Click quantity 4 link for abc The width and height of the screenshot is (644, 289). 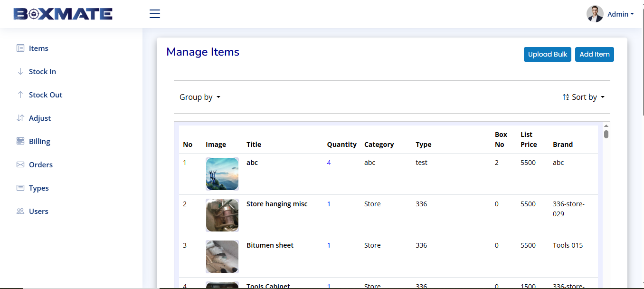pos(329,163)
